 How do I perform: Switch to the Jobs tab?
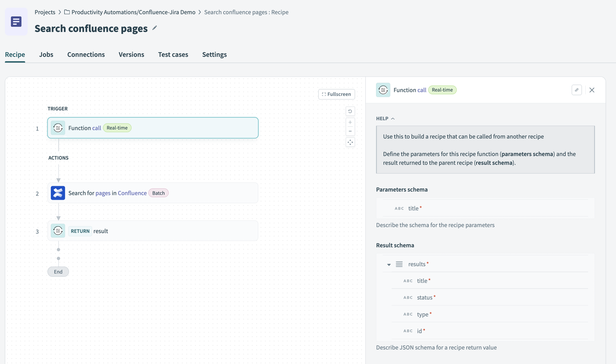tap(46, 55)
